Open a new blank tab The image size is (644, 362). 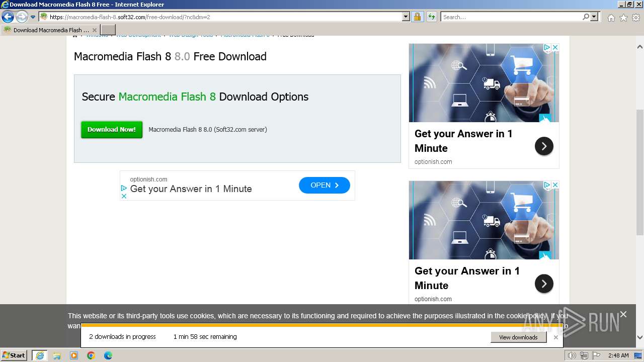[x=108, y=30]
